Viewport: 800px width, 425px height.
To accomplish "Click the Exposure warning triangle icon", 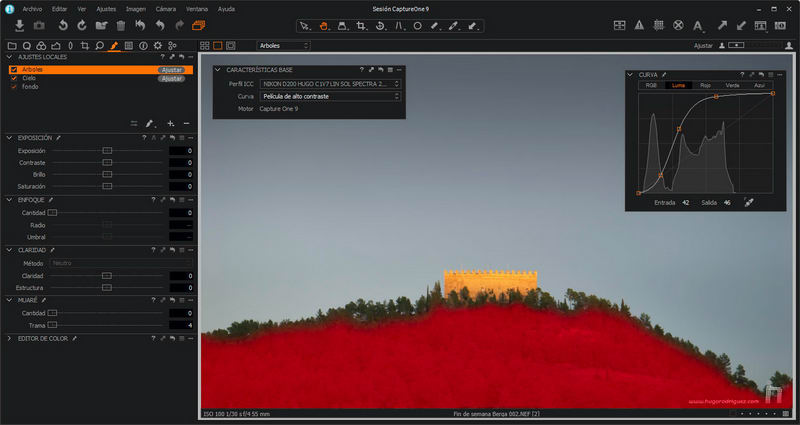I will coord(639,25).
